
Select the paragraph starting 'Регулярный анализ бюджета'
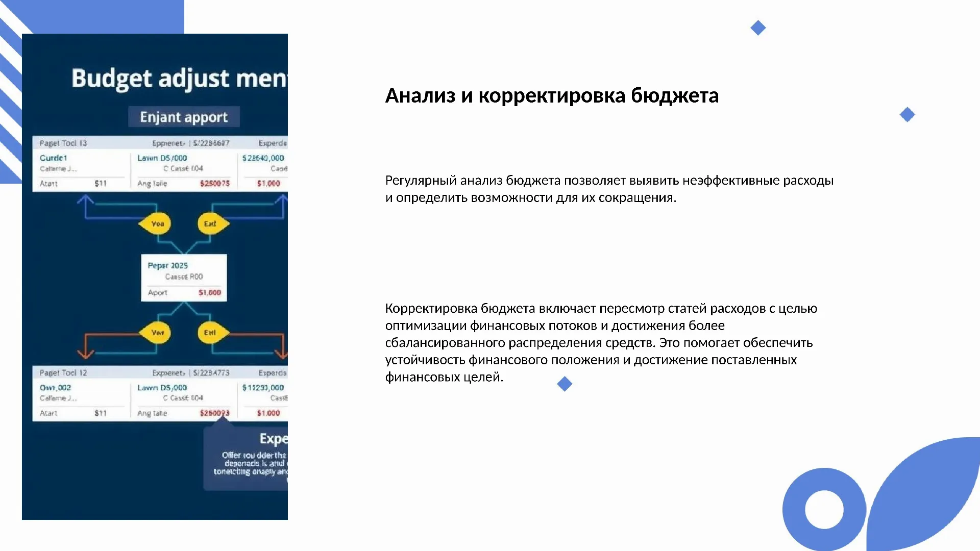609,189
